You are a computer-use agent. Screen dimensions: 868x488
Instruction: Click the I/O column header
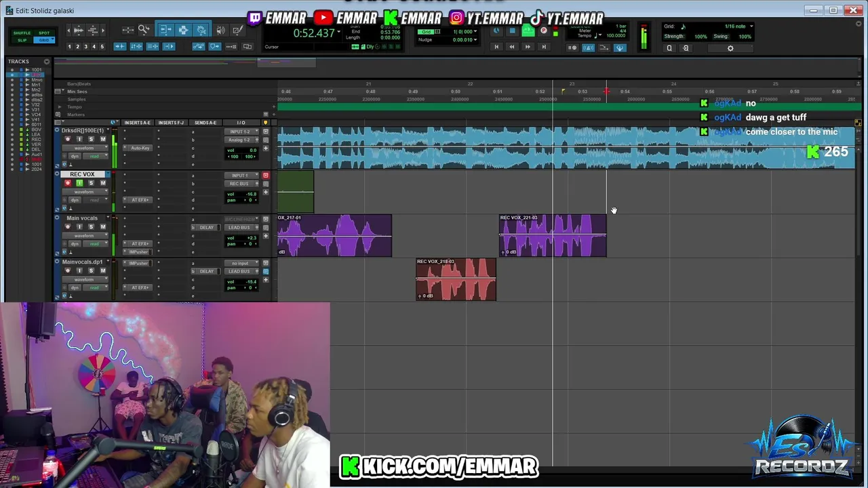[x=241, y=123]
